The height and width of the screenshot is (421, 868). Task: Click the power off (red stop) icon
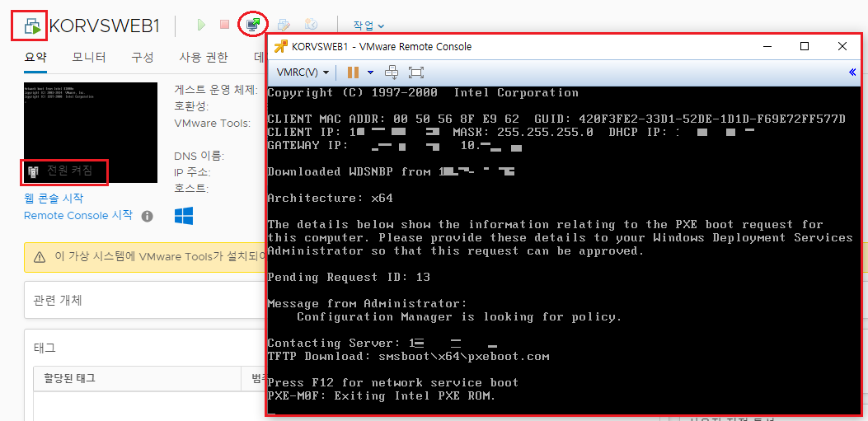pos(224,25)
